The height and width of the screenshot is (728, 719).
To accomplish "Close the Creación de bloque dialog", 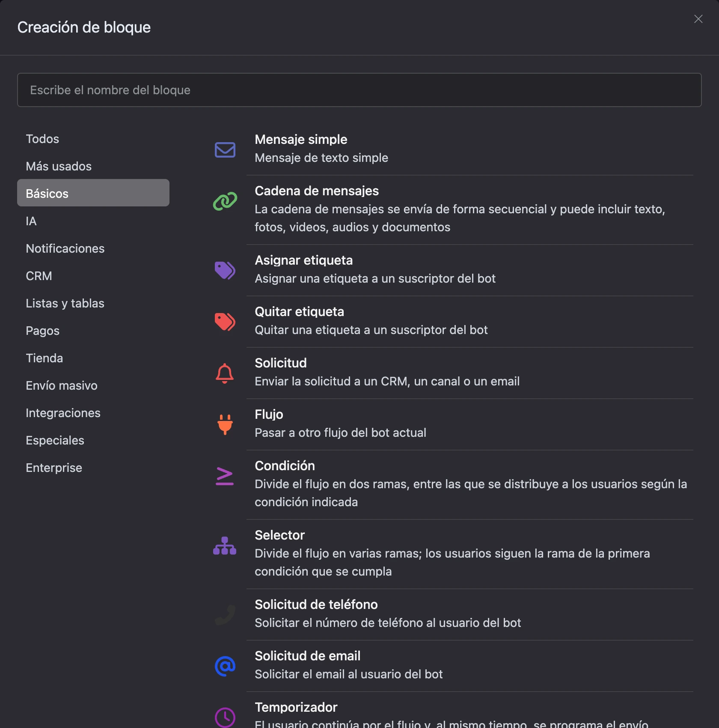I will [x=698, y=19].
